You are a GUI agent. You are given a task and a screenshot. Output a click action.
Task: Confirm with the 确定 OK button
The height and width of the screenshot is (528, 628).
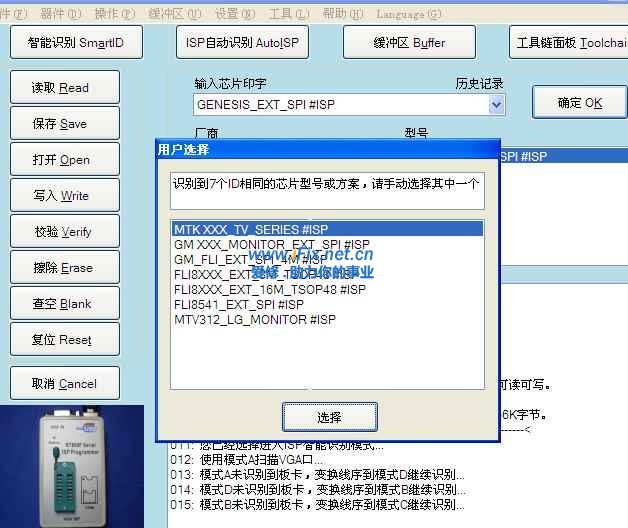[580, 103]
